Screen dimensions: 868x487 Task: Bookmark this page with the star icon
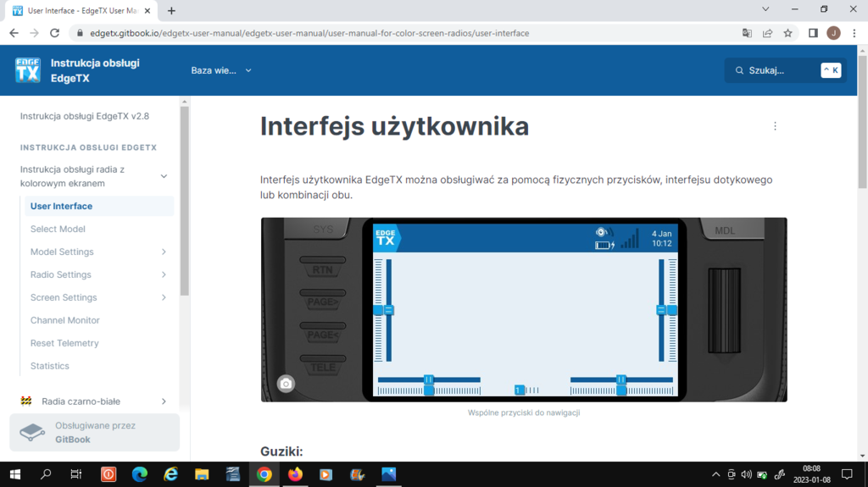787,33
